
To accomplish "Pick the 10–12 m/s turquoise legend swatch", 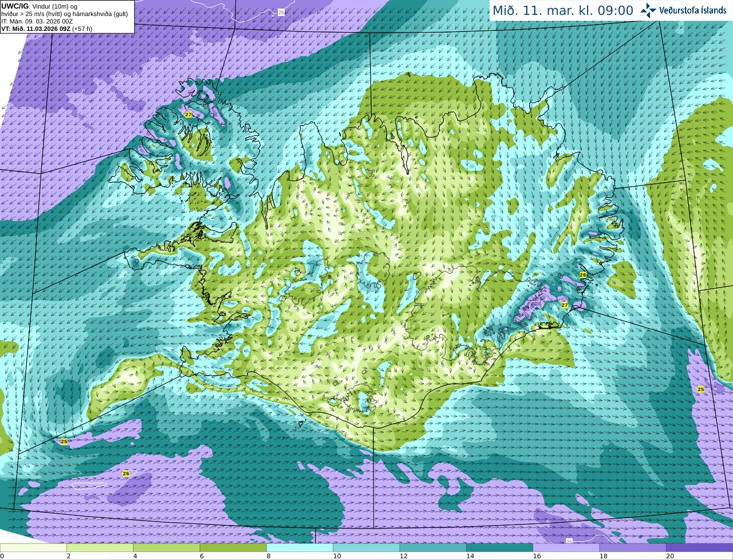I will pyautogui.click(x=366, y=548).
